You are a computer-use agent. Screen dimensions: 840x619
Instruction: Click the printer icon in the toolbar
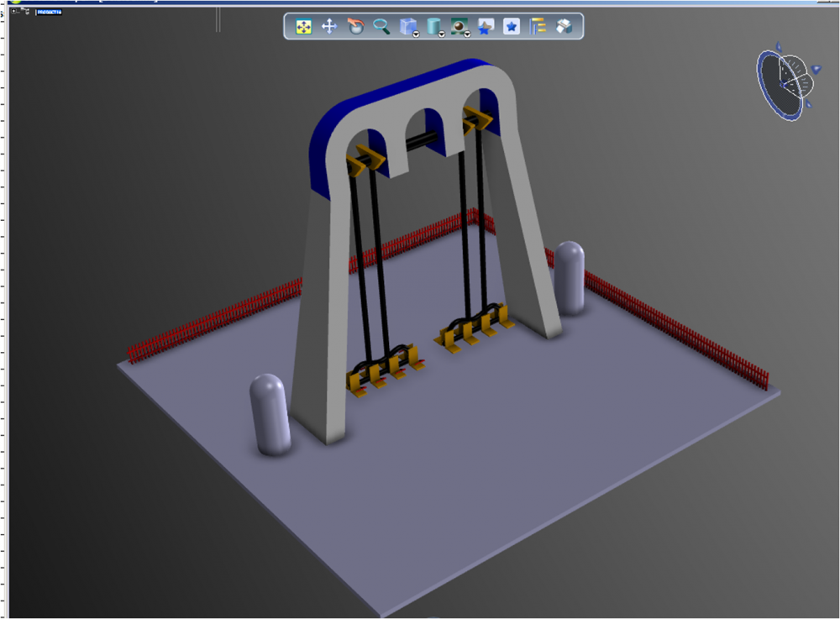coord(564,27)
